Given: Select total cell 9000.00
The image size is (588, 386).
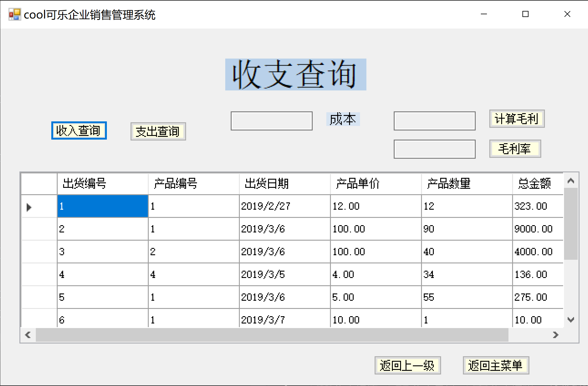Looking at the screenshot, I should 538,229.
